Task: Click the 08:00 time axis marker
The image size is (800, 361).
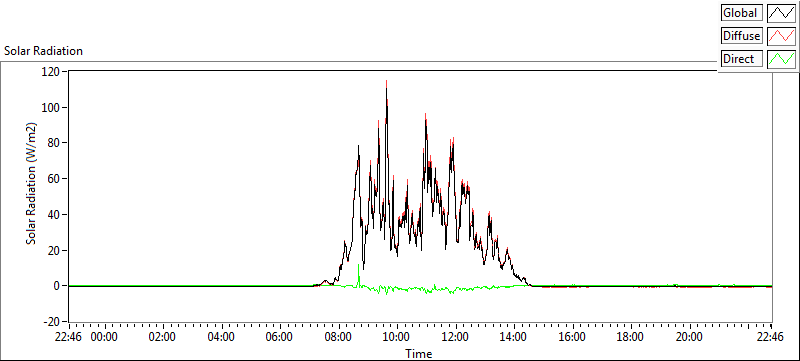Action: pyautogui.click(x=338, y=337)
